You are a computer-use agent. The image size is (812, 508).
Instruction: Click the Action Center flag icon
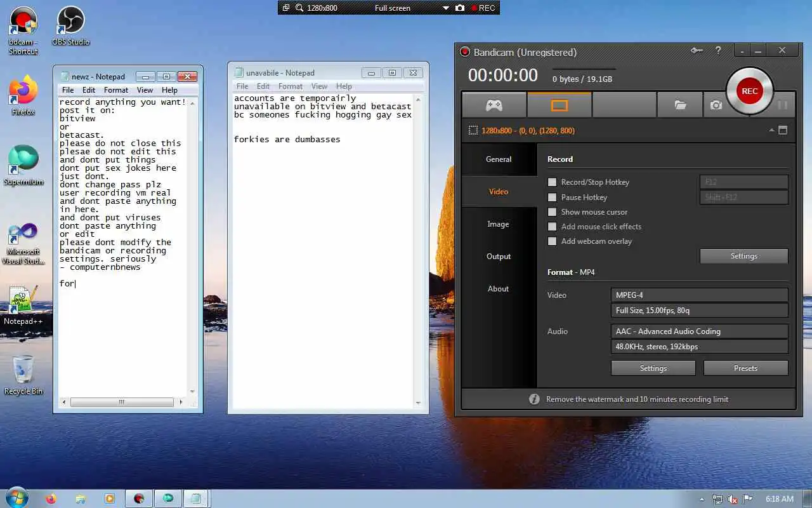(x=747, y=499)
